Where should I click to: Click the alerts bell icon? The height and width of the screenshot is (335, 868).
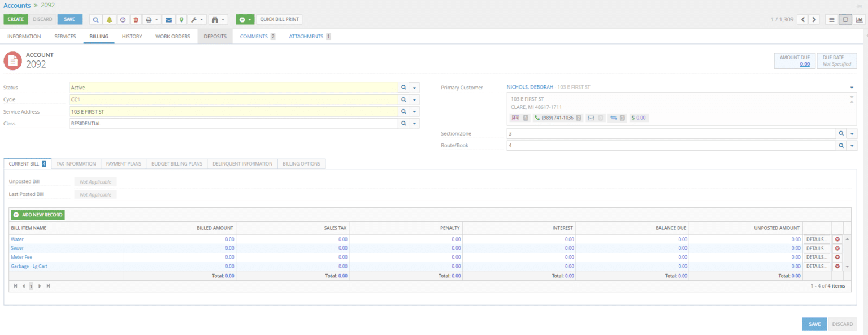click(109, 19)
